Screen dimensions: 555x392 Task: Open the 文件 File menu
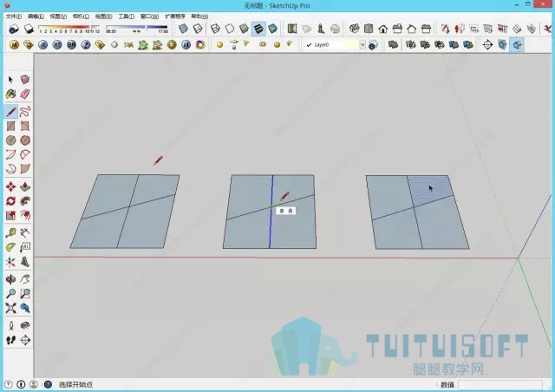14,16
